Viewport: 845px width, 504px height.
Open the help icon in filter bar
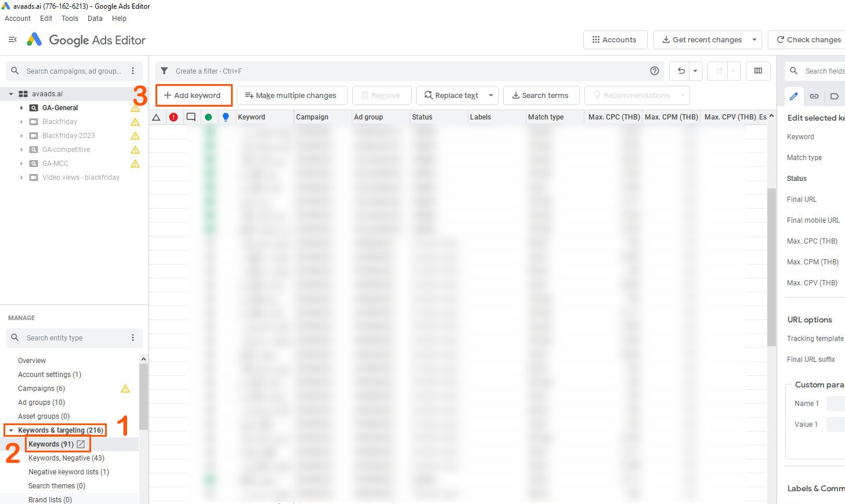click(x=655, y=71)
